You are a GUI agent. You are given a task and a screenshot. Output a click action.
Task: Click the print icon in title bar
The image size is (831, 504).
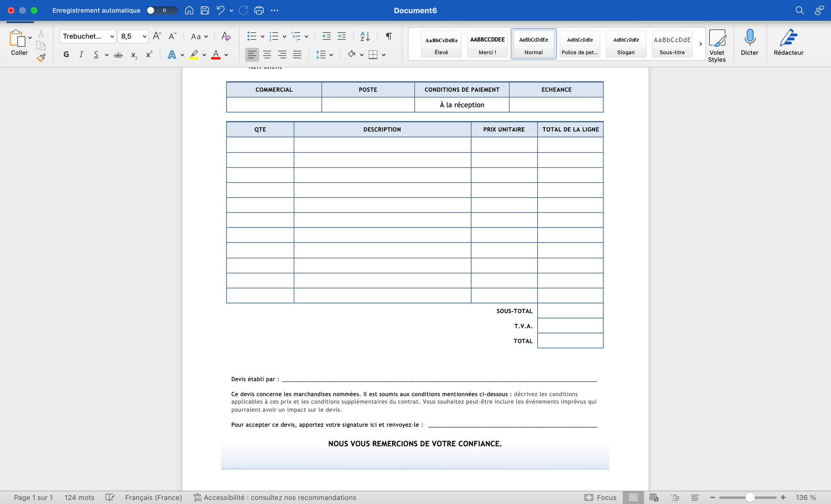click(259, 10)
